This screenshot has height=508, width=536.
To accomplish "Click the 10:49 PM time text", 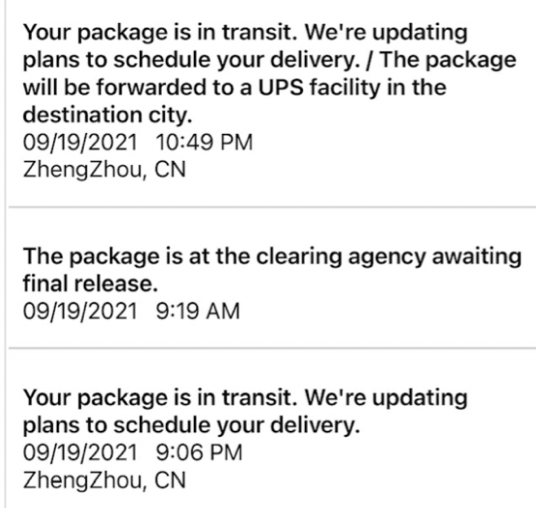I will pyautogui.click(x=204, y=142).
